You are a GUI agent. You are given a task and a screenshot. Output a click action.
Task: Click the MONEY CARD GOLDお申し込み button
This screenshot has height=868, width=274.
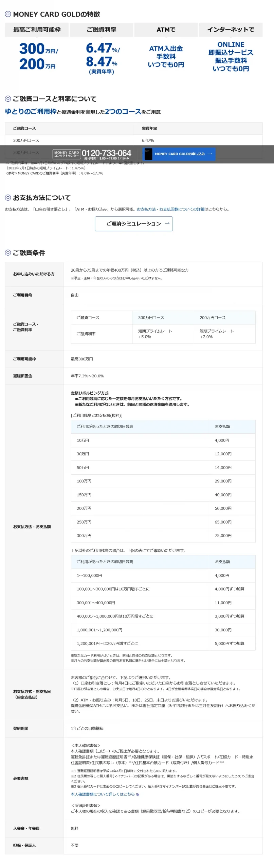pos(179,154)
